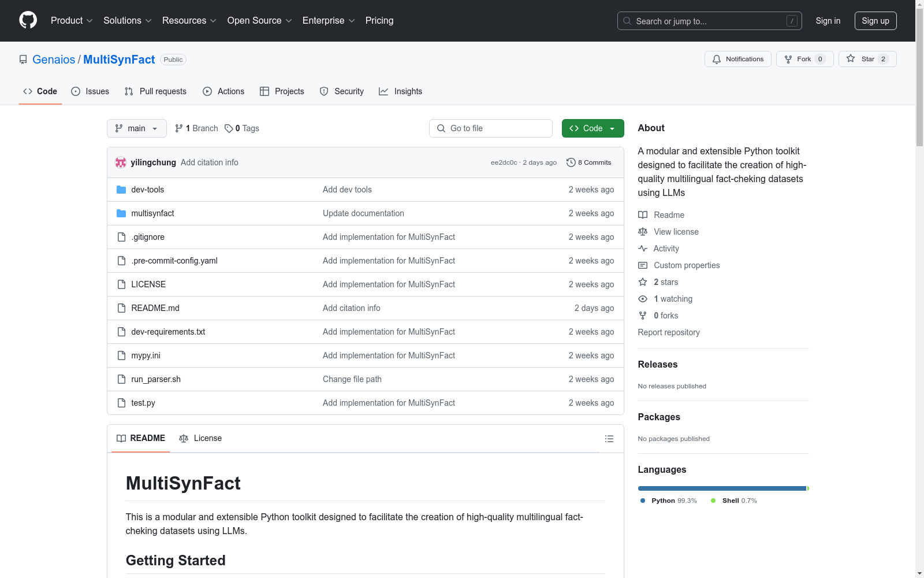Click the LICENSE file icon
This screenshot has height=578, width=924.
point(121,284)
